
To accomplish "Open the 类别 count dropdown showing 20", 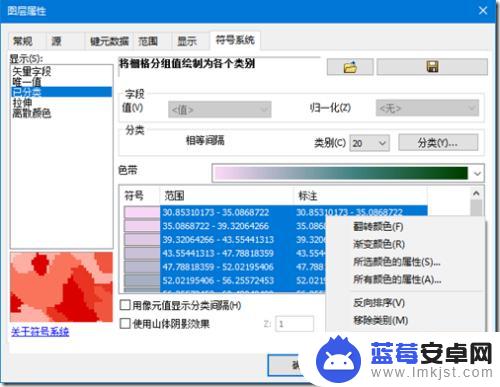I will (369, 143).
